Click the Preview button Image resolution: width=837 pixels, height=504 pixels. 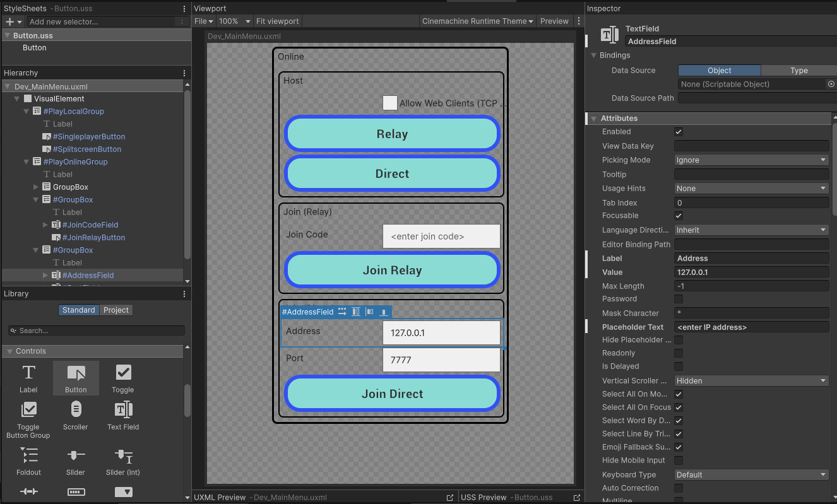(554, 21)
